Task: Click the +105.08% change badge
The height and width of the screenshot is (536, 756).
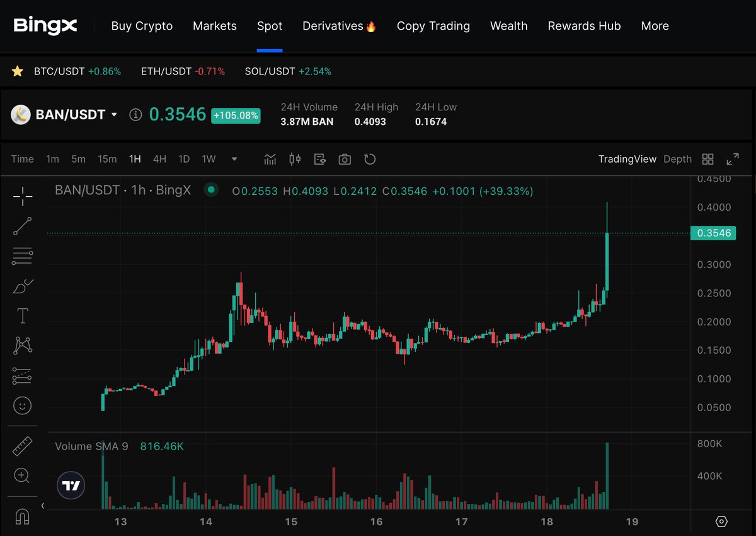Action: 236,115
